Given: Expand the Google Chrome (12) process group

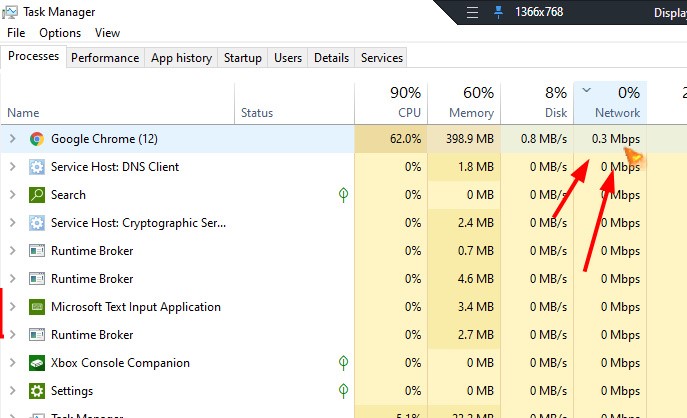Looking at the screenshot, I should point(12,139).
